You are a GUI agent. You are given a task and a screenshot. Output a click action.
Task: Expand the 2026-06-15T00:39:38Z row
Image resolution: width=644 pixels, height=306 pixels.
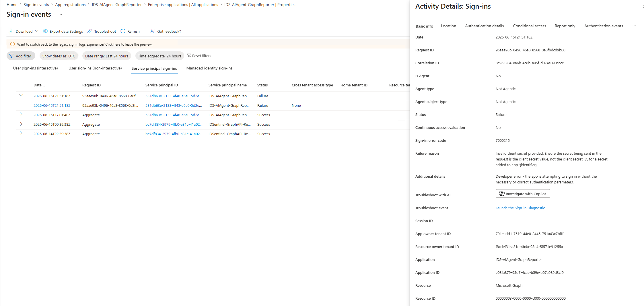click(x=21, y=124)
